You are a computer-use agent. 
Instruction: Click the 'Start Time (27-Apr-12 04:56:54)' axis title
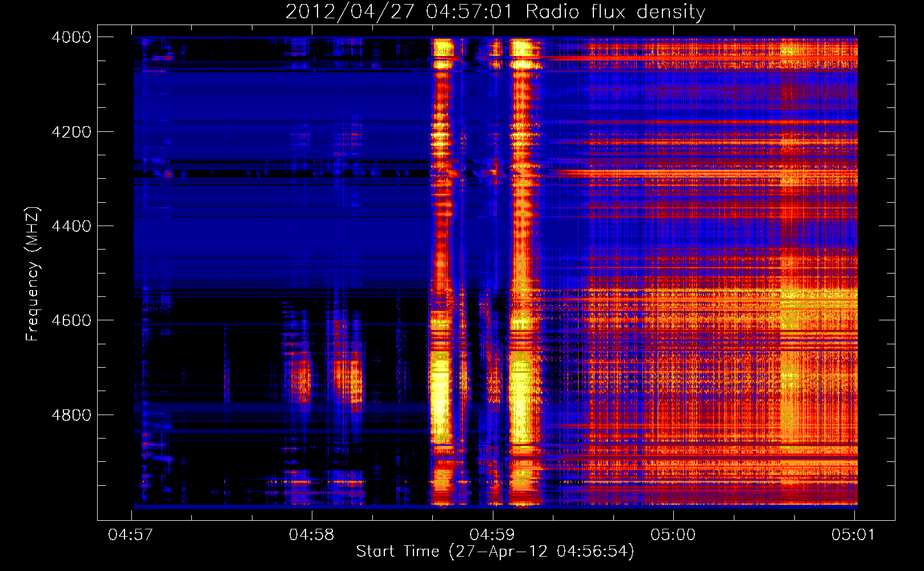tap(495, 552)
